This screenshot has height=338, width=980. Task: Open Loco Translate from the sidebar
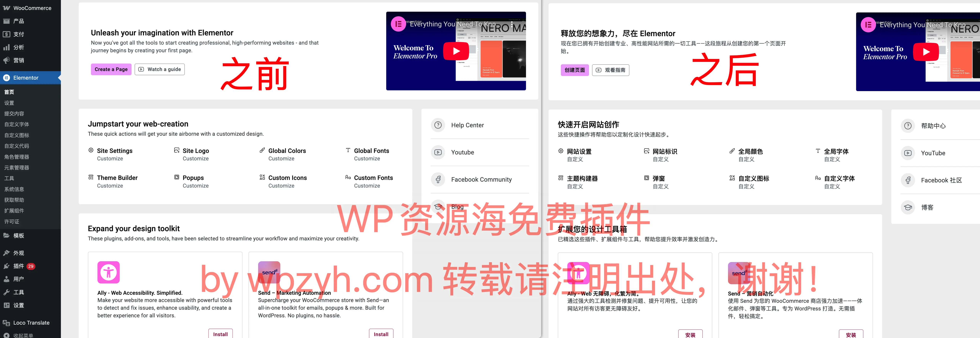click(30, 322)
